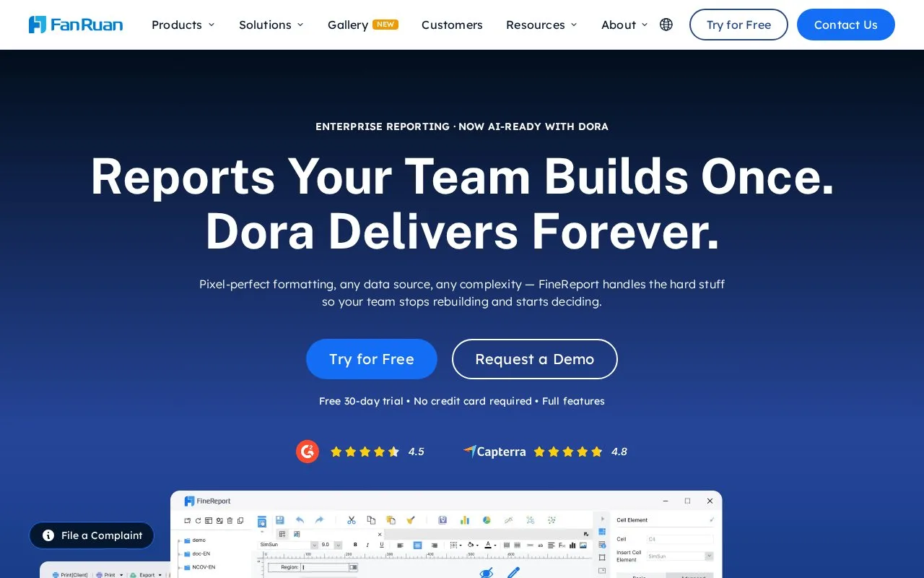Click the Print[Client] button in the preview toolbar
Image resolution: width=924 pixels, height=578 pixels.
pos(71,574)
